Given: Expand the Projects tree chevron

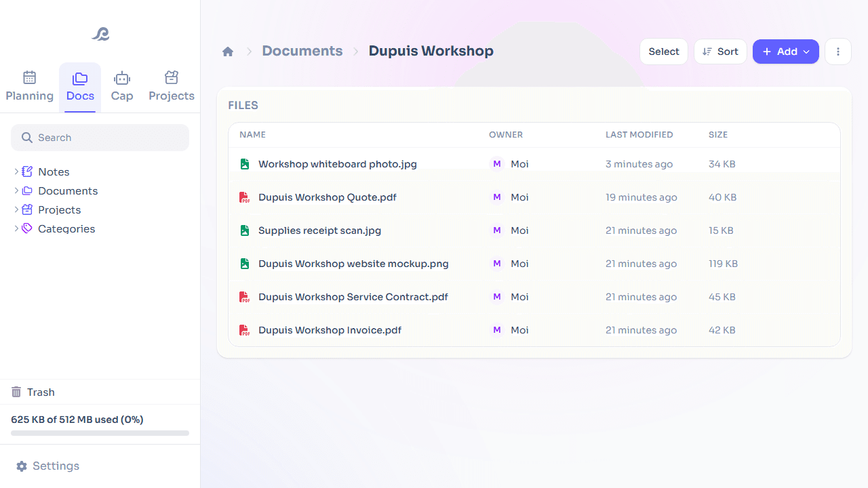Looking at the screenshot, I should point(16,209).
